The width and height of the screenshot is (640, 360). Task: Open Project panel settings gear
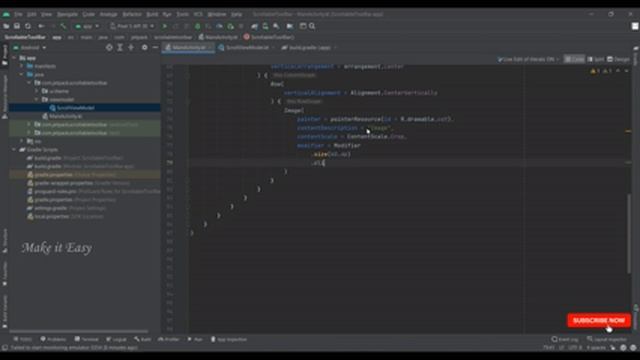pos(144,48)
